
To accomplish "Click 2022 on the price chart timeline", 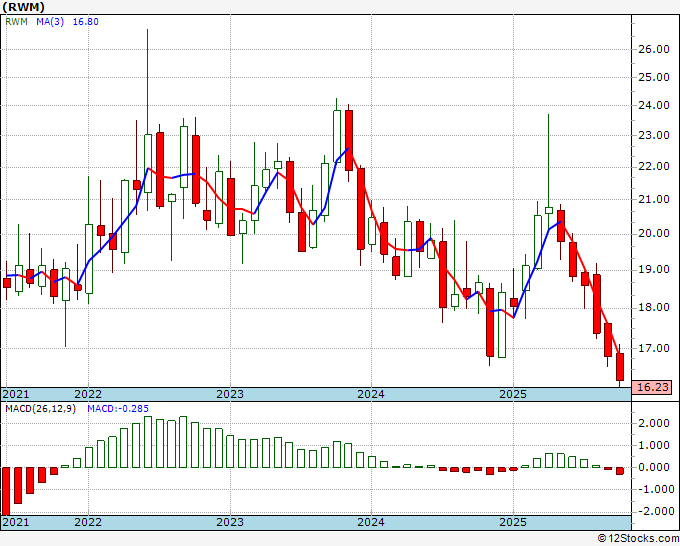I will (88, 394).
